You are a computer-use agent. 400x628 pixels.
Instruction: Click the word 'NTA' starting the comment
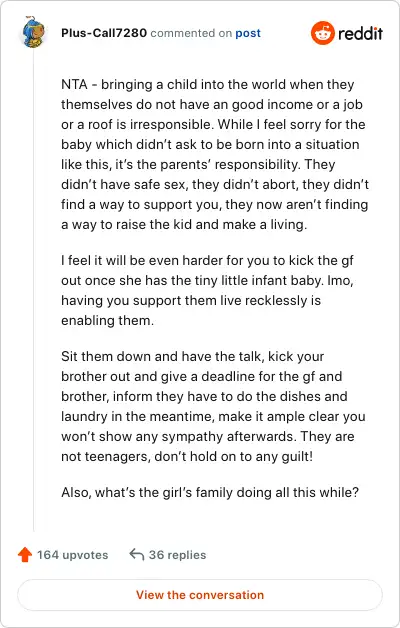[x=74, y=85]
